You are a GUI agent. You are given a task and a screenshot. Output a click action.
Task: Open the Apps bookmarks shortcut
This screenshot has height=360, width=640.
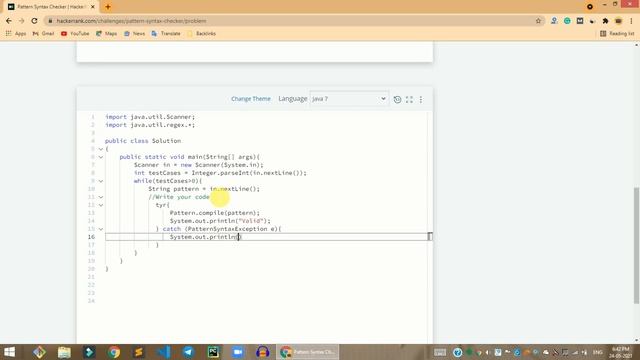[x=16, y=33]
